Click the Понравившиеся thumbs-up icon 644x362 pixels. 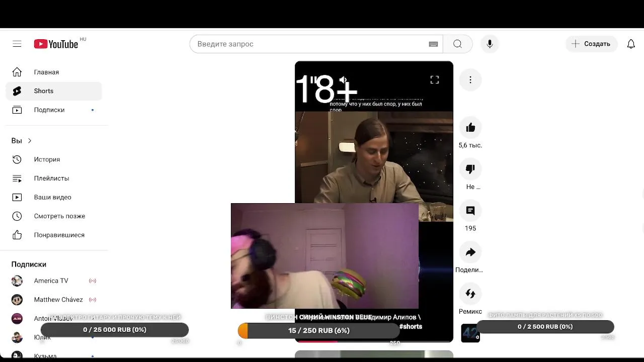pyautogui.click(x=17, y=235)
